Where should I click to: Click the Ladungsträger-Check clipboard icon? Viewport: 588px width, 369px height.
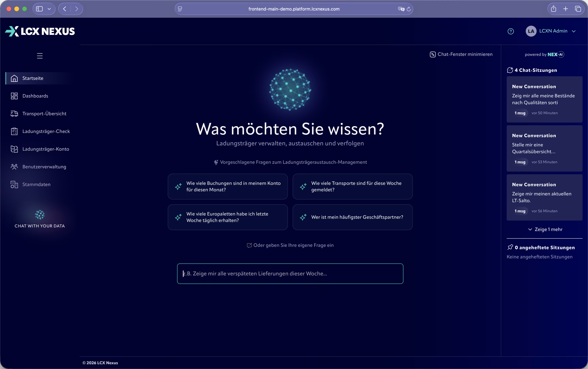click(14, 131)
